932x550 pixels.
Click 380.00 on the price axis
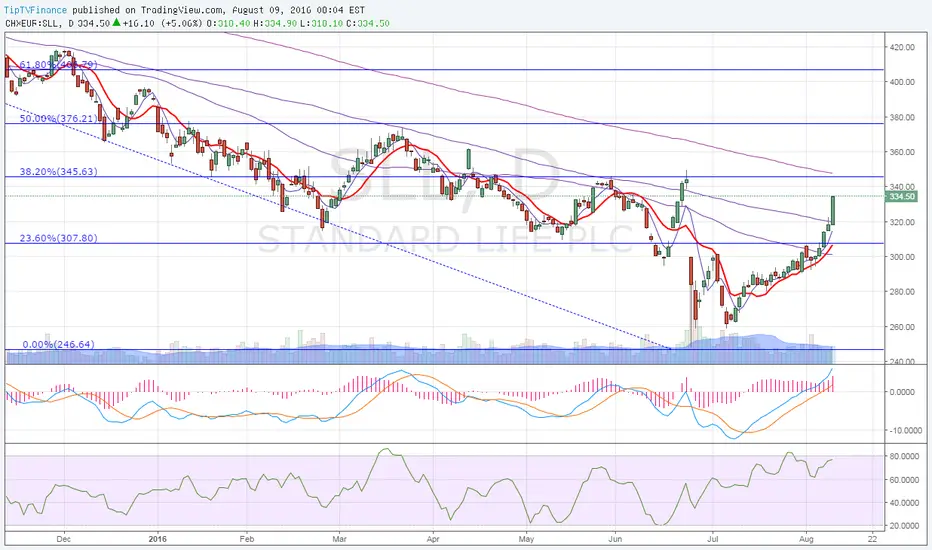[902, 117]
